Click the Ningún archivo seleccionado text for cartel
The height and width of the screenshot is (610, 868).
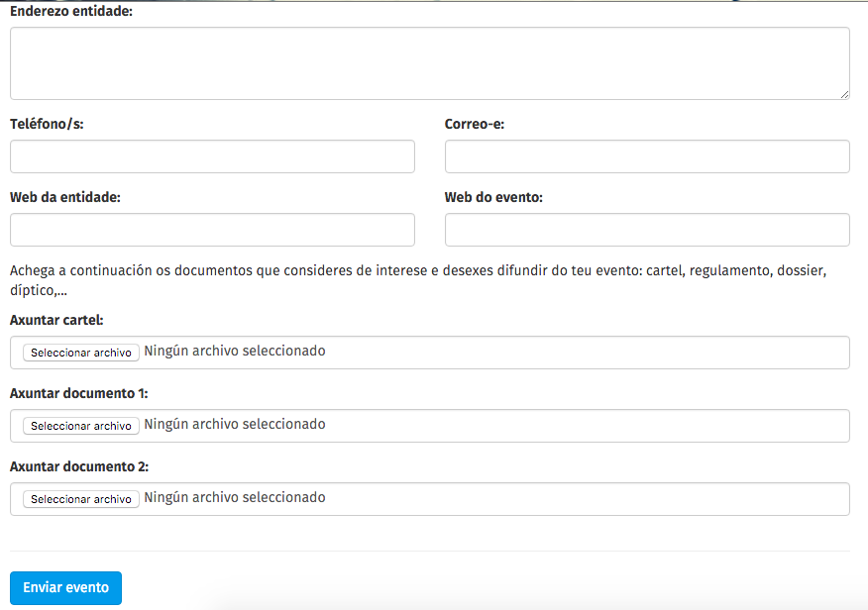tap(235, 350)
